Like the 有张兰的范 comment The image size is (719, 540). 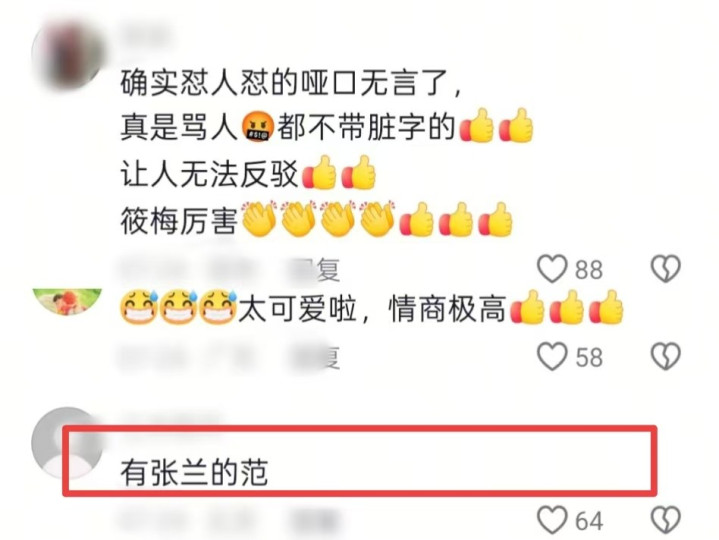pyautogui.click(x=552, y=520)
